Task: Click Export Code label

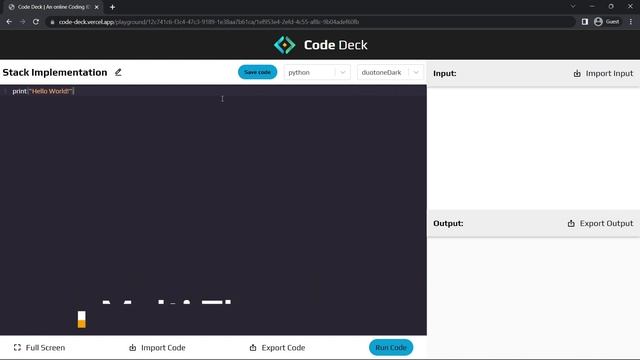Action: click(x=283, y=348)
